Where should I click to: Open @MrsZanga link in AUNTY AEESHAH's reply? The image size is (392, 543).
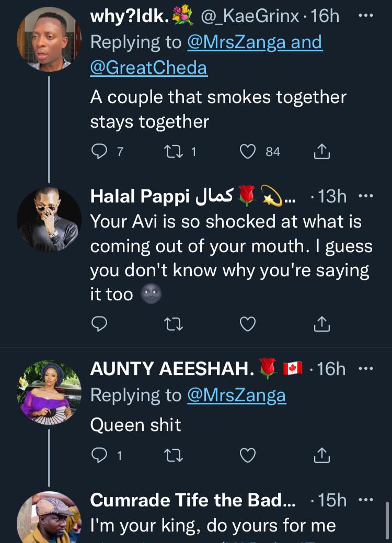coord(236,395)
